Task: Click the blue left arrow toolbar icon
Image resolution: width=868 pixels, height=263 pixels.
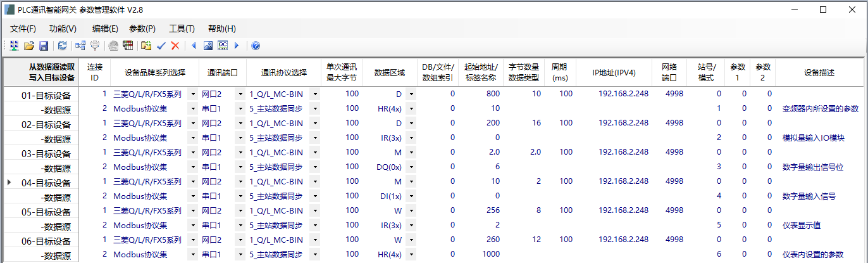Action: 194,46
